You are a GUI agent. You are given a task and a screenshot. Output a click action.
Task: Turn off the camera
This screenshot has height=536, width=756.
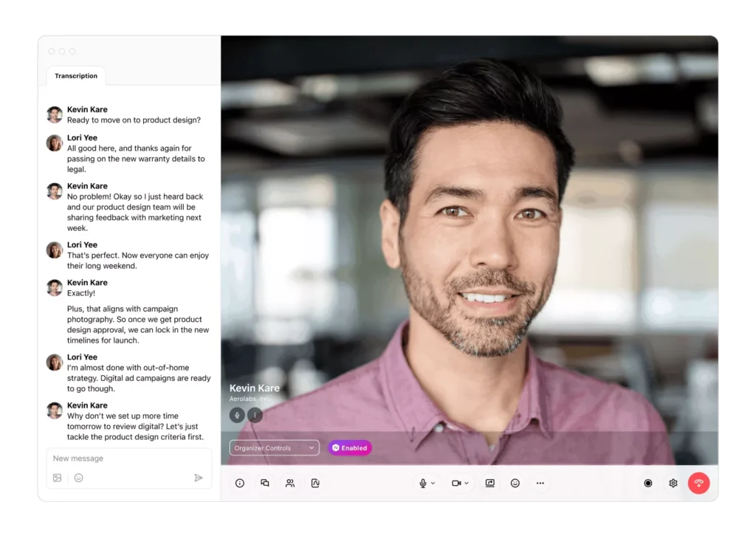click(456, 484)
